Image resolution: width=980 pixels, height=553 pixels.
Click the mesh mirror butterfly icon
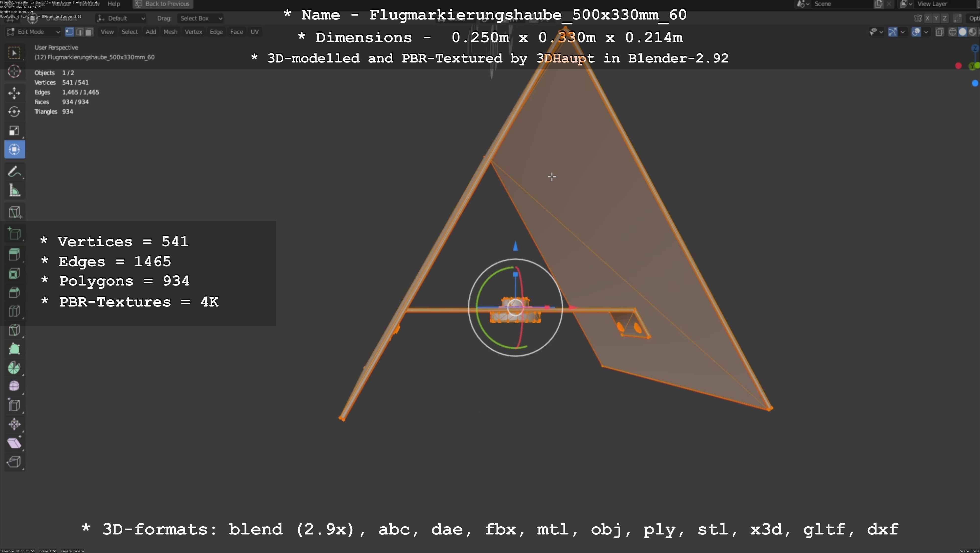(918, 18)
